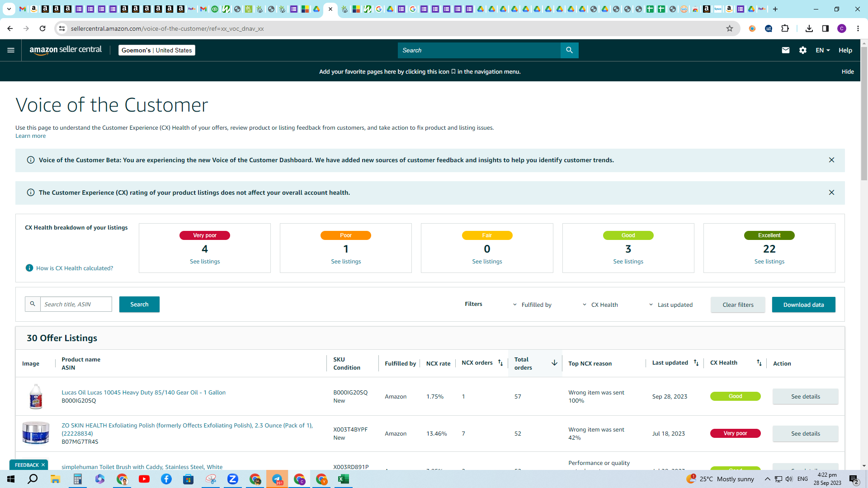Open Excel from the taskbar
The height and width of the screenshot is (488, 868).
coord(344,479)
